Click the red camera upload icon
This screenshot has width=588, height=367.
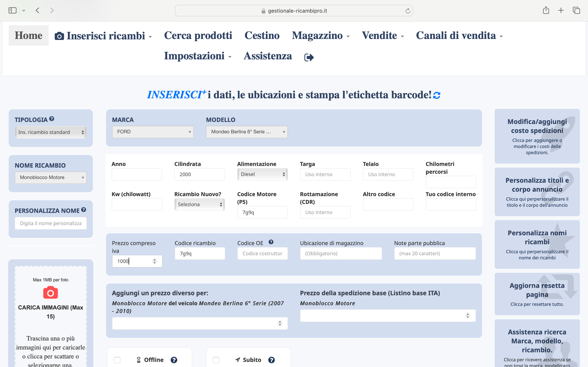[51, 293]
